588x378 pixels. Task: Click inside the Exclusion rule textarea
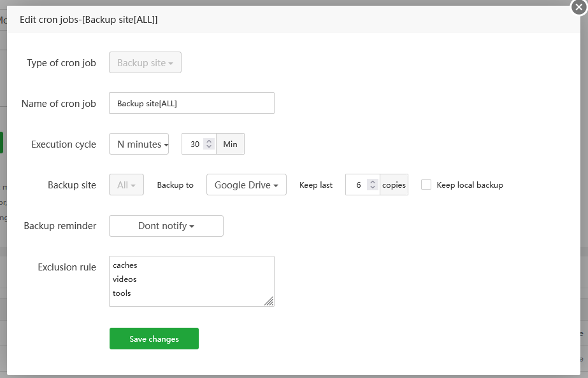[x=191, y=281]
